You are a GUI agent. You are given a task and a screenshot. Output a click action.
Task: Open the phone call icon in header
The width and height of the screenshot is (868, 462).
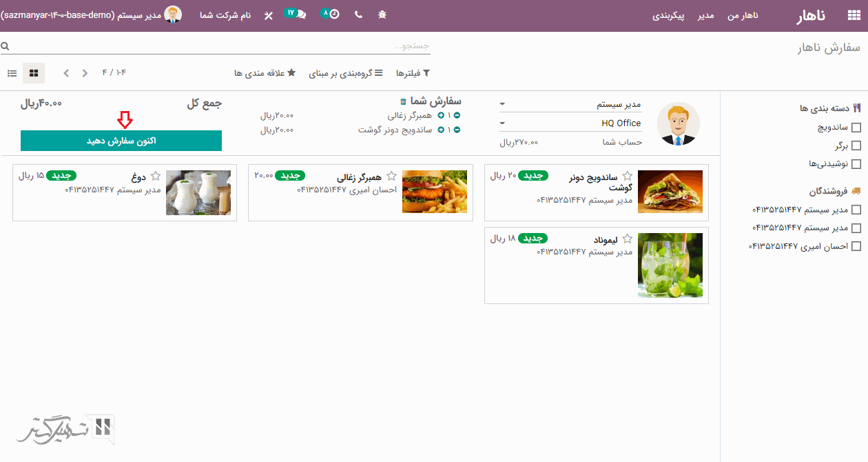358,14
